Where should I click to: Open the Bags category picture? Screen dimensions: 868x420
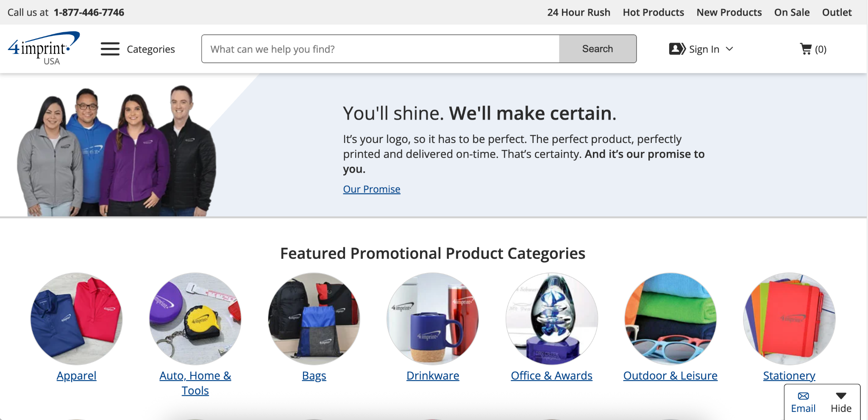point(314,319)
